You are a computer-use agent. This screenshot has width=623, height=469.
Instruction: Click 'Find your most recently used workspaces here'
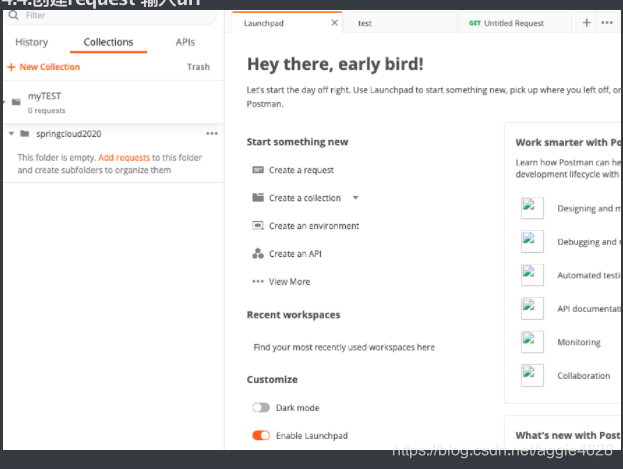[x=344, y=347]
